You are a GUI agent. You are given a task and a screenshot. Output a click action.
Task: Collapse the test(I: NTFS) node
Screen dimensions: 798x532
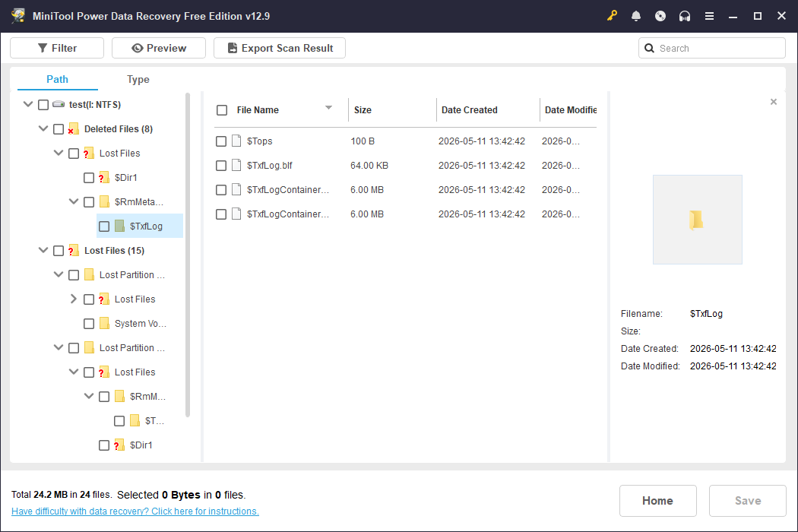(x=28, y=104)
